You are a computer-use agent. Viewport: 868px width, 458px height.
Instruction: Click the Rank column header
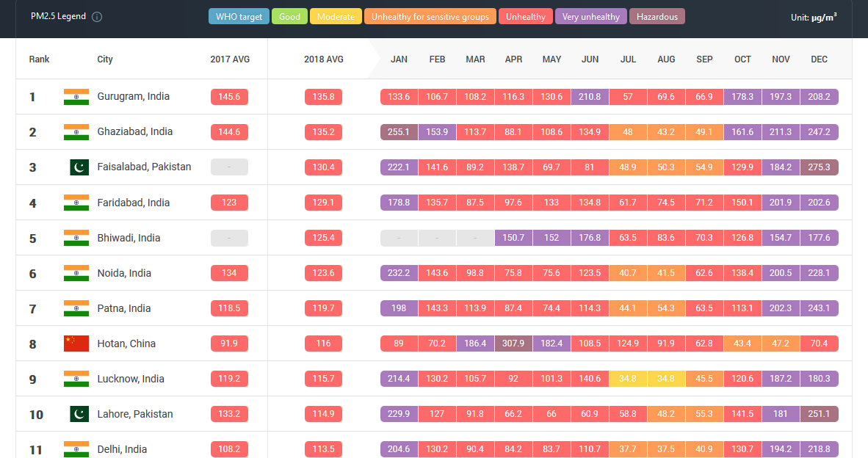(40, 59)
